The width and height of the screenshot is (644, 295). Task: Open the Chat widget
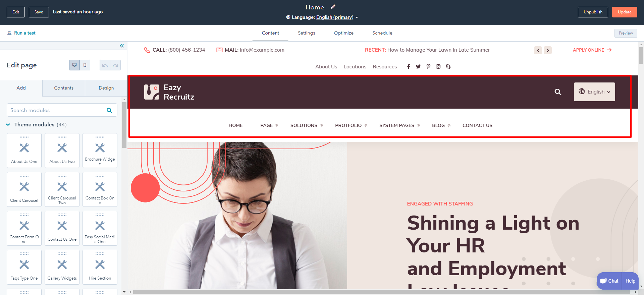[x=609, y=281]
